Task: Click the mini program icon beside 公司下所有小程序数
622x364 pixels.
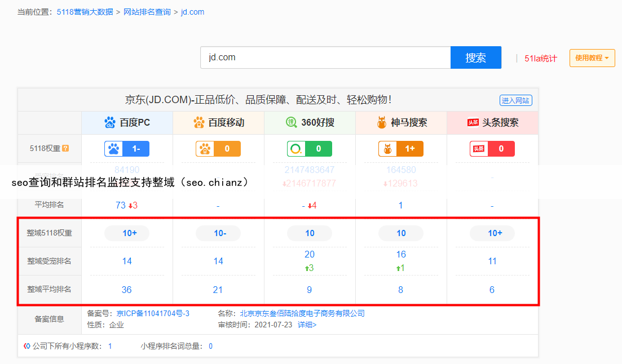Action: 27,346
